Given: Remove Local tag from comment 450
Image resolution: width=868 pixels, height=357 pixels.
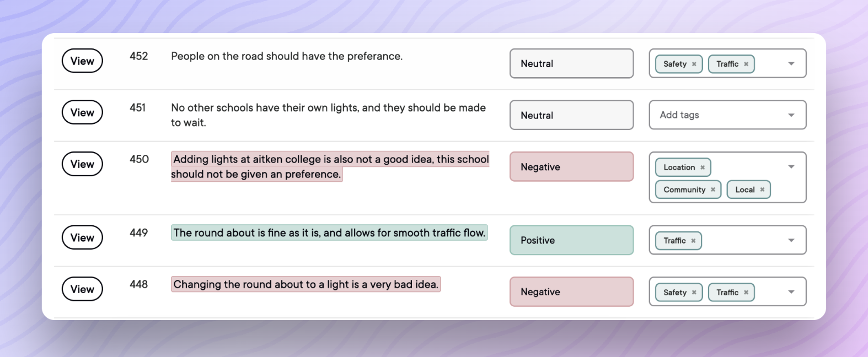Looking at the screenshot, I should 762,190.
